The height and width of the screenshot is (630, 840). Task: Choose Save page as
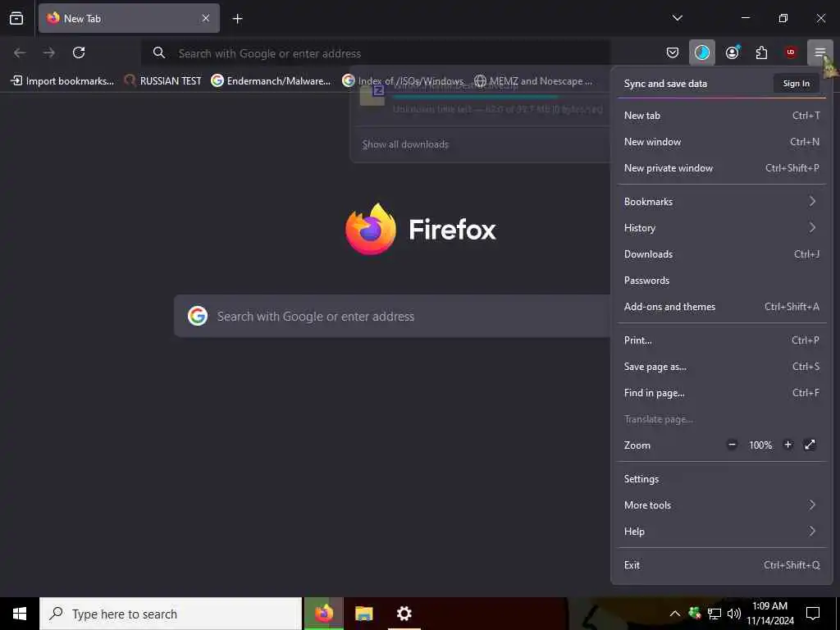coord(722,367)
